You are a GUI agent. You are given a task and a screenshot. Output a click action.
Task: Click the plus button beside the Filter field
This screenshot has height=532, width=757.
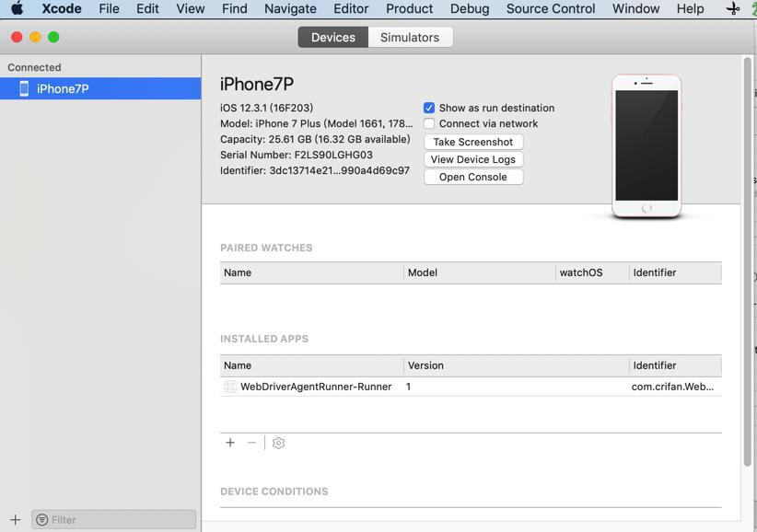pyautogui.click(x=16, y=519)
